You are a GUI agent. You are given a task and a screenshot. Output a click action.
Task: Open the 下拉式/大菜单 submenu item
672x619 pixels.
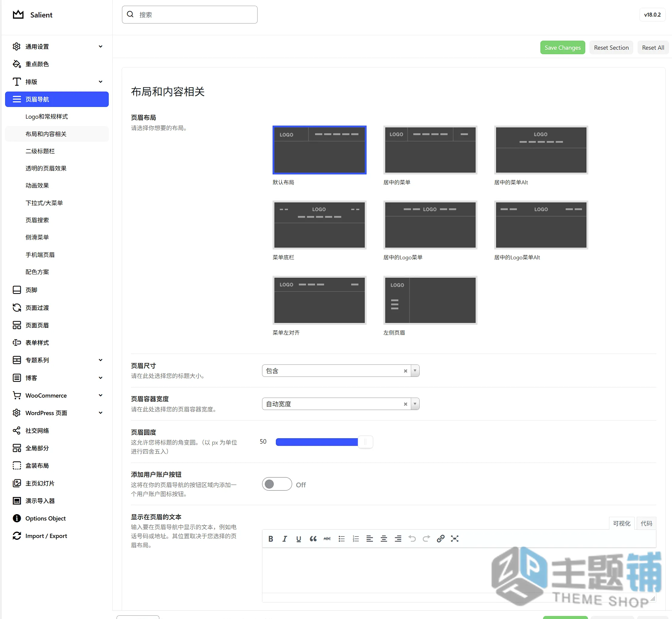(44, 203)
